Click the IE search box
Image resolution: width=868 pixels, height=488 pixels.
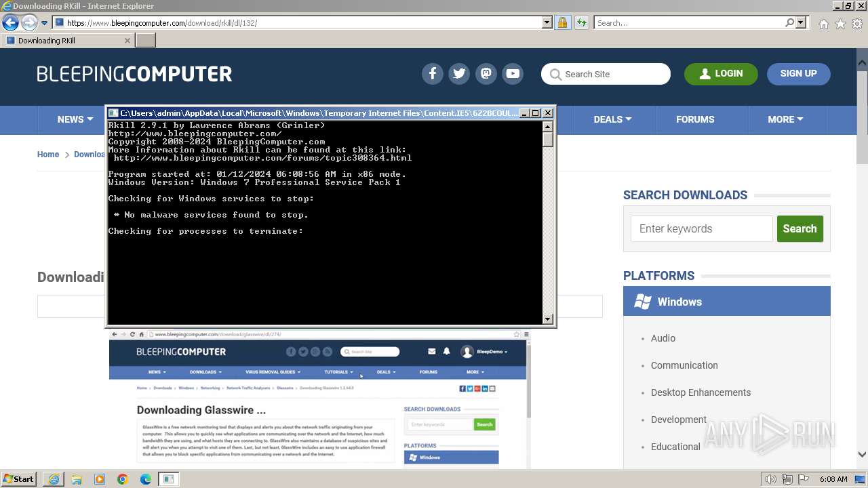[689, 23]
